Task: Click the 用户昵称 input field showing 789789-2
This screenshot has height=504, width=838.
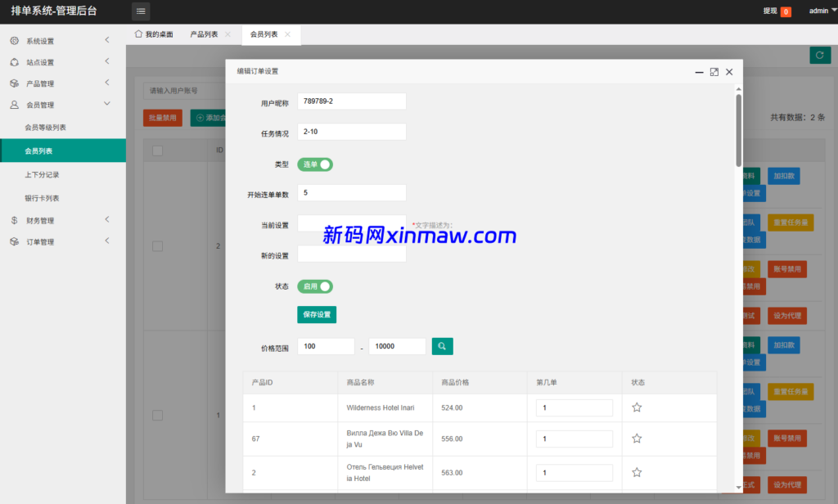Action: pos(351,101)
